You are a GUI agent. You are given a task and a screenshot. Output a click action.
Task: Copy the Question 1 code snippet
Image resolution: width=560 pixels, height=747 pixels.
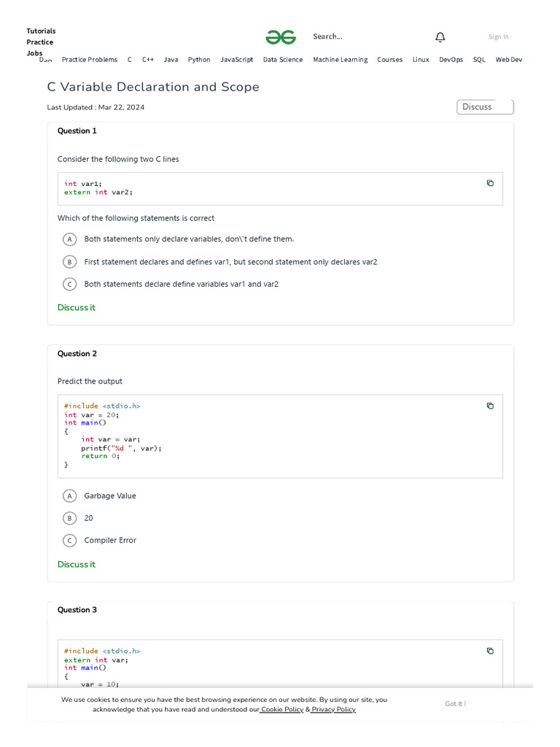(490, 183)
